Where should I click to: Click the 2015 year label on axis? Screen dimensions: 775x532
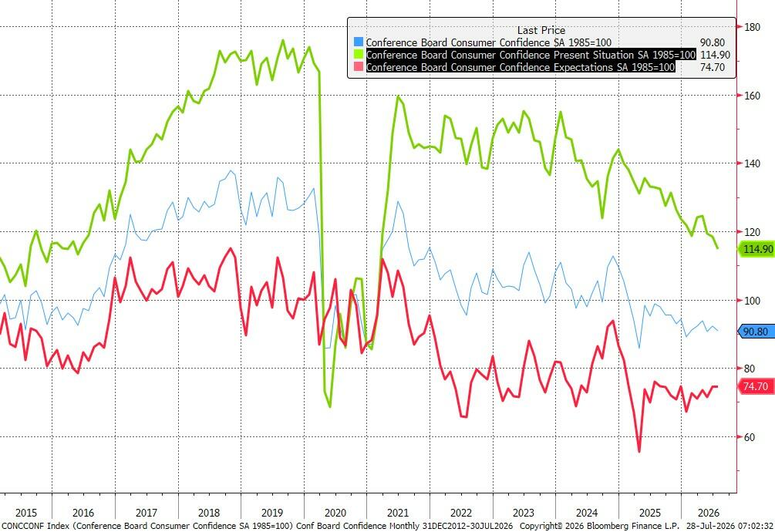tap(26, 512)
